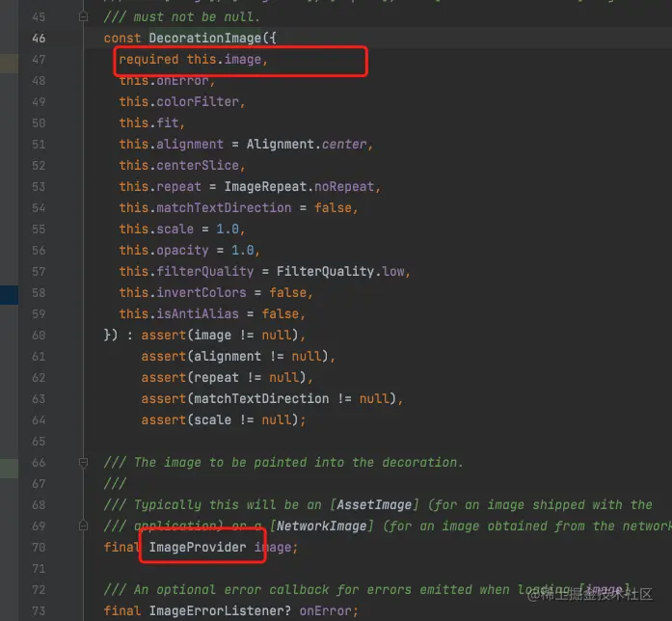Click 'assert(matchTextDirection != null)' statement
The height and width of the screenshot is (621, 672).
[269, 399]
